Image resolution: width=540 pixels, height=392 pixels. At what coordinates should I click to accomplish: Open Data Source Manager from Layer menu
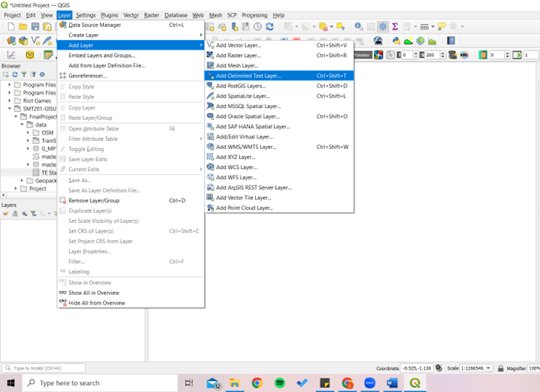tap(94, 24)
